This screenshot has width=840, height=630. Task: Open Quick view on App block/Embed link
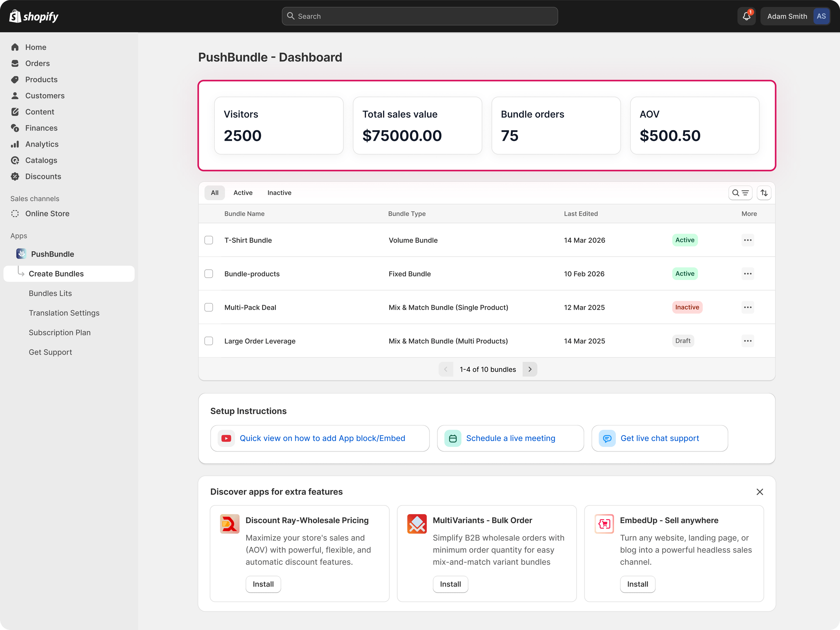coord(320,438)
